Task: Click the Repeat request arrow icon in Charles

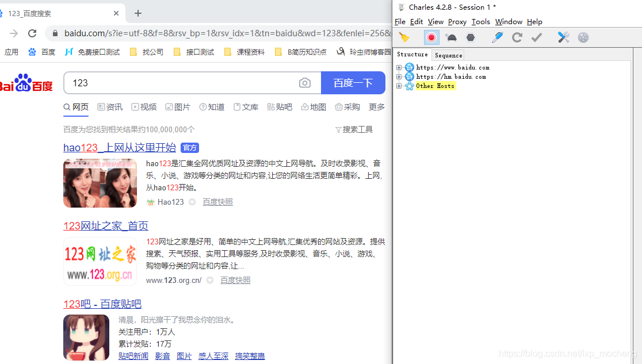Action: 517,38
